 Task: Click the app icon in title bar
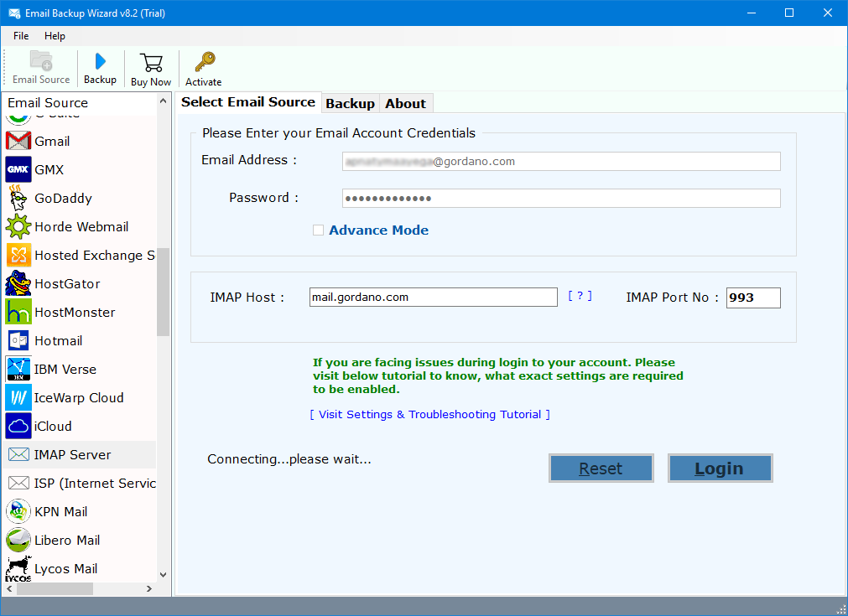click(14, 13)
